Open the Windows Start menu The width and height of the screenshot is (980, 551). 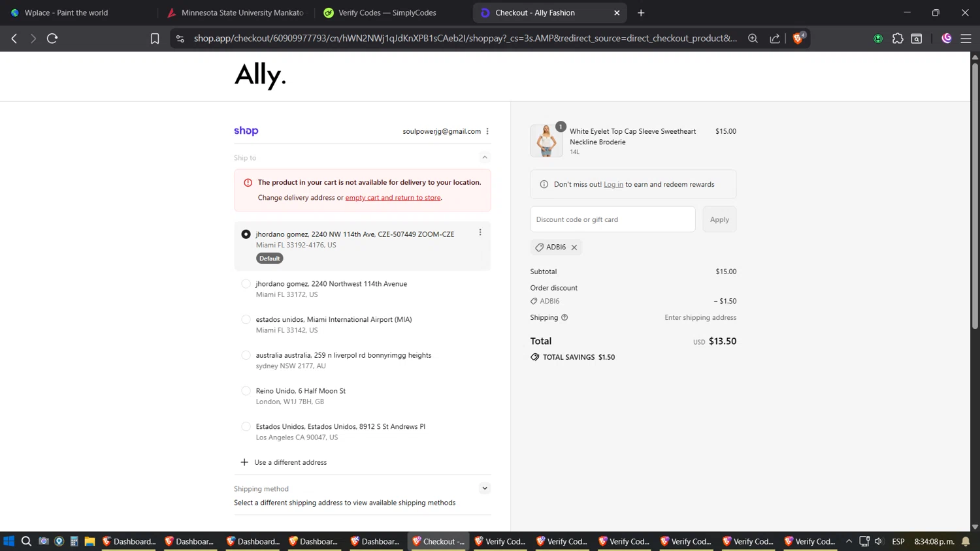point(9,541)
